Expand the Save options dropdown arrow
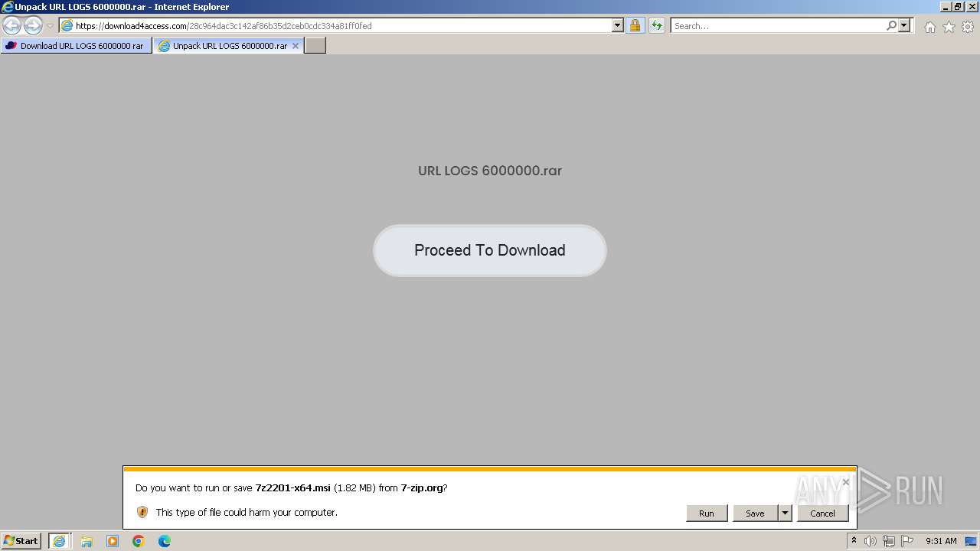 pyautogui.click(x=785, y=514)
